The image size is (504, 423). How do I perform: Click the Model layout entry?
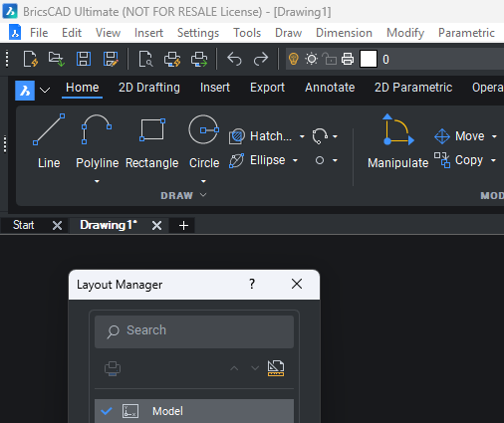pos(194,411)
